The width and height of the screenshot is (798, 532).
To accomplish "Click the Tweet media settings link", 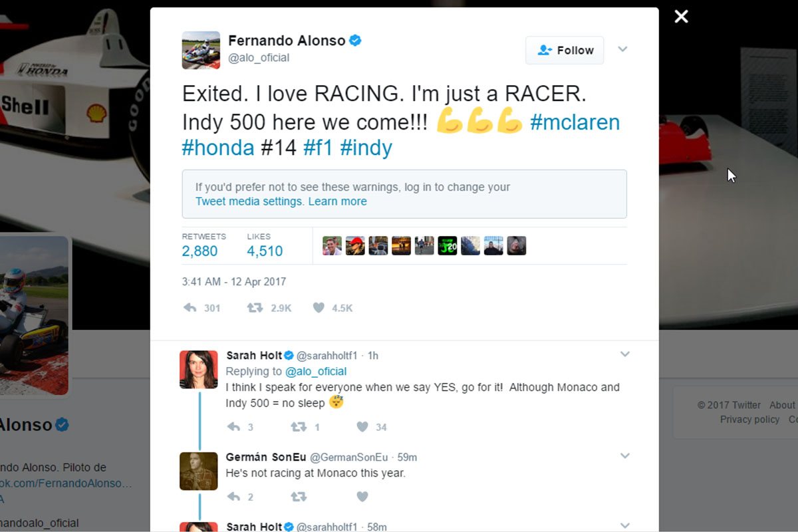I will tap(249, 201).
